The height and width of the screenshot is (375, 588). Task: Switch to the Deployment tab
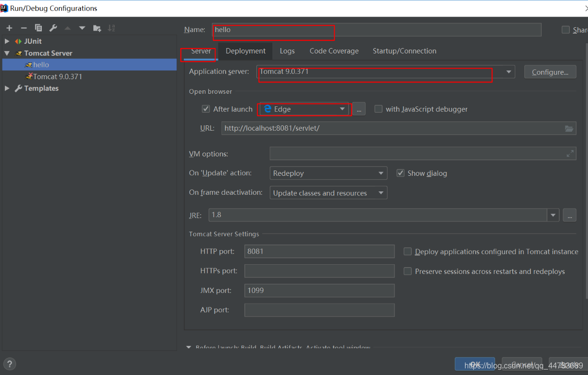tap(246, 51)
